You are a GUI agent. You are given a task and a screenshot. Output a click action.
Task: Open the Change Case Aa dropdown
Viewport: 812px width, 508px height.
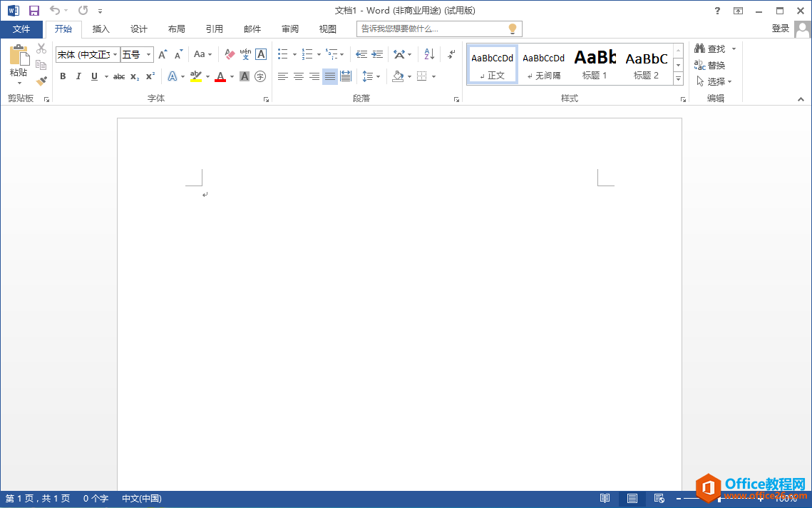(x=203, y=54)
